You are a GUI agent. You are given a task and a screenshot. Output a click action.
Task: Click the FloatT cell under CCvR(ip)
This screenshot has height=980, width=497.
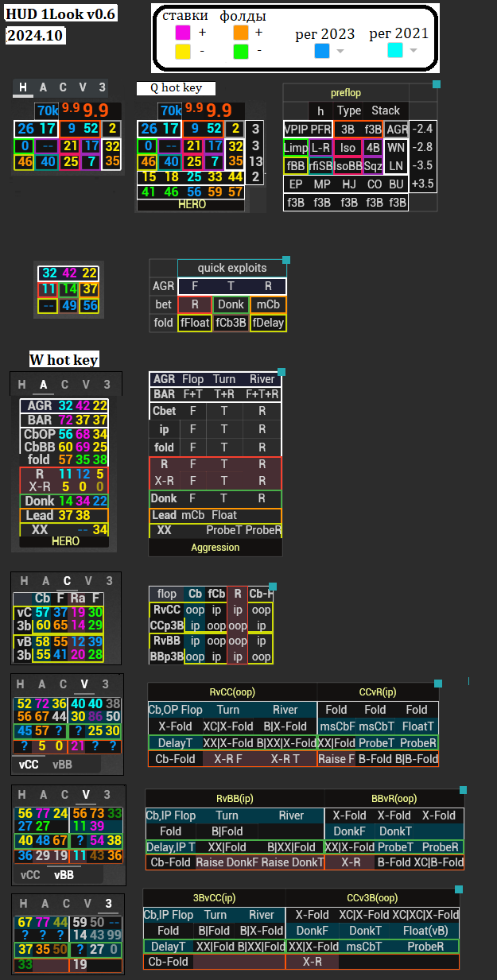[x=417, y=726]
